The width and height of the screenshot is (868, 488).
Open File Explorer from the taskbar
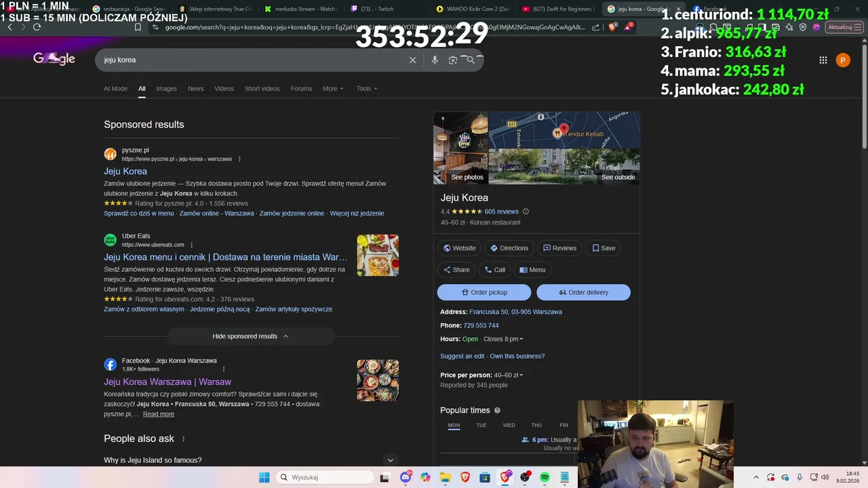pos(446,477)
